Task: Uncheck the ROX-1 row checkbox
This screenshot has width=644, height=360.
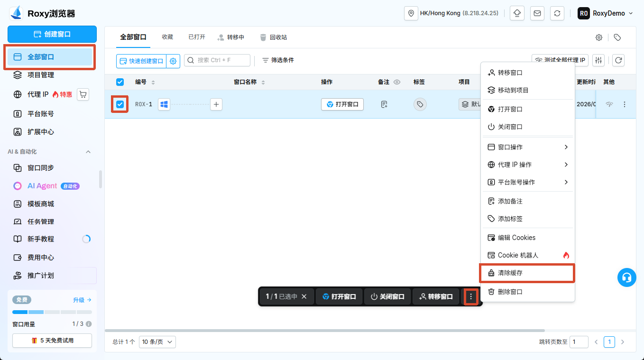Action: (x=120, y=104)
